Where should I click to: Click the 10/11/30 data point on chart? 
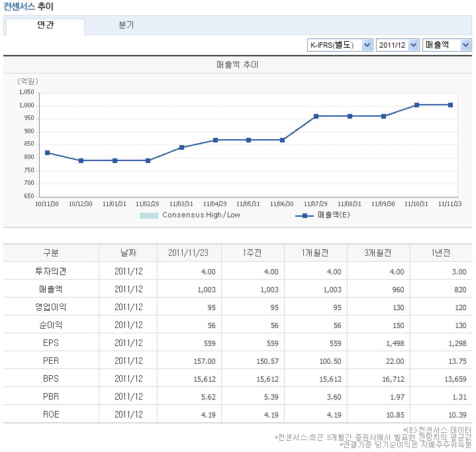tap(48, 152)
